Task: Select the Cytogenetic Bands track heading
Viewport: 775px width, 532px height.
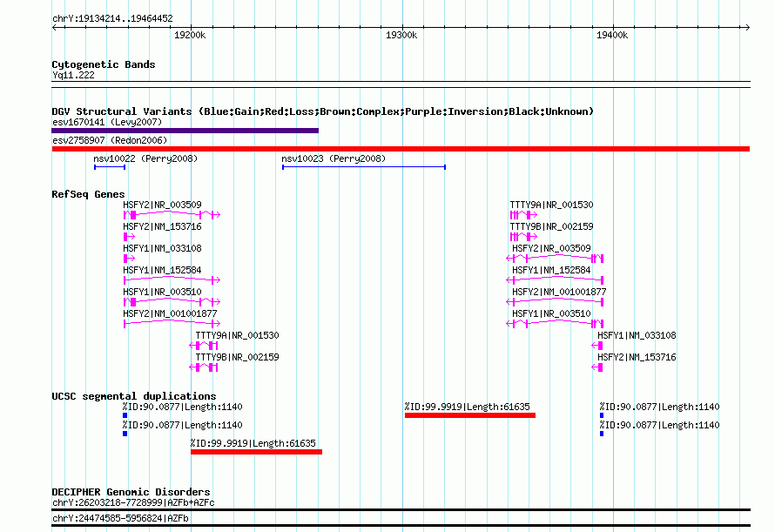Action: [104, 64]
